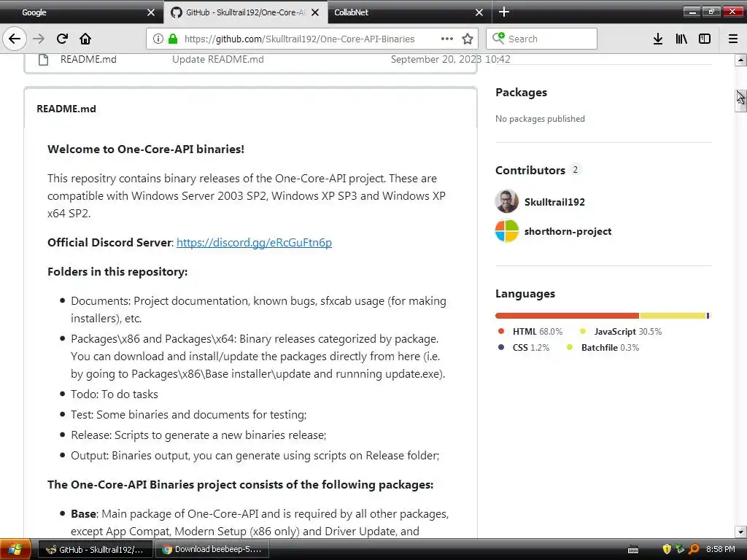The width and height of the screenshot is (747, 560).
Task: Open the Windows Start button
Action: 15,549
